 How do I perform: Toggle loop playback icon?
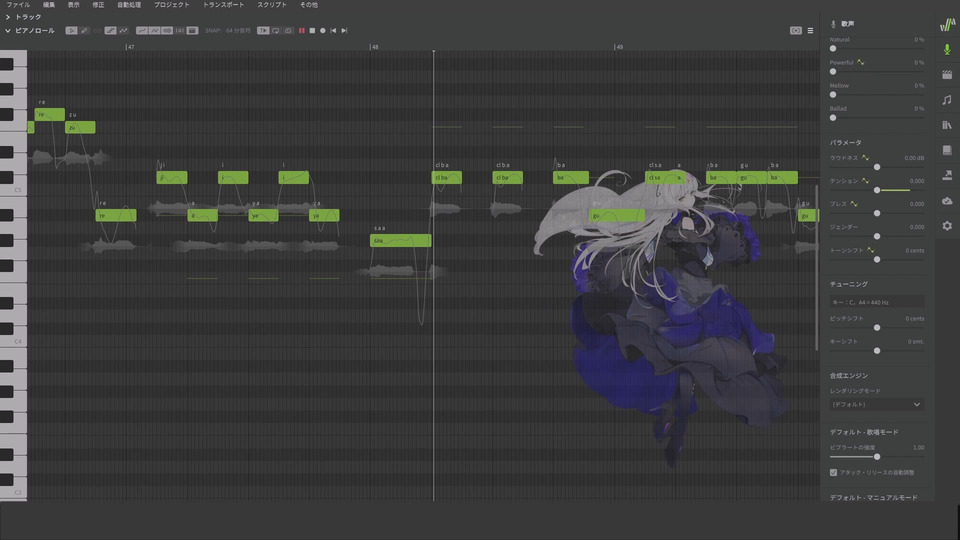coord(276,31)
